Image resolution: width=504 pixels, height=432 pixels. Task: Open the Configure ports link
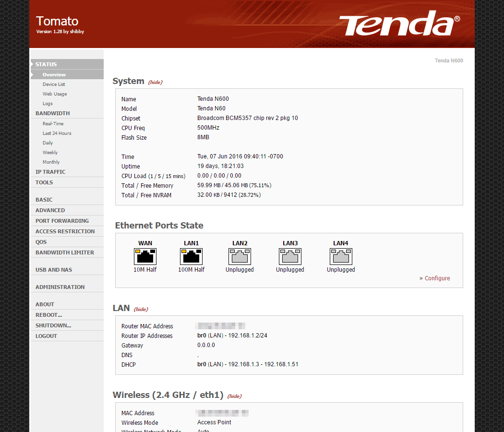point(437,278)
